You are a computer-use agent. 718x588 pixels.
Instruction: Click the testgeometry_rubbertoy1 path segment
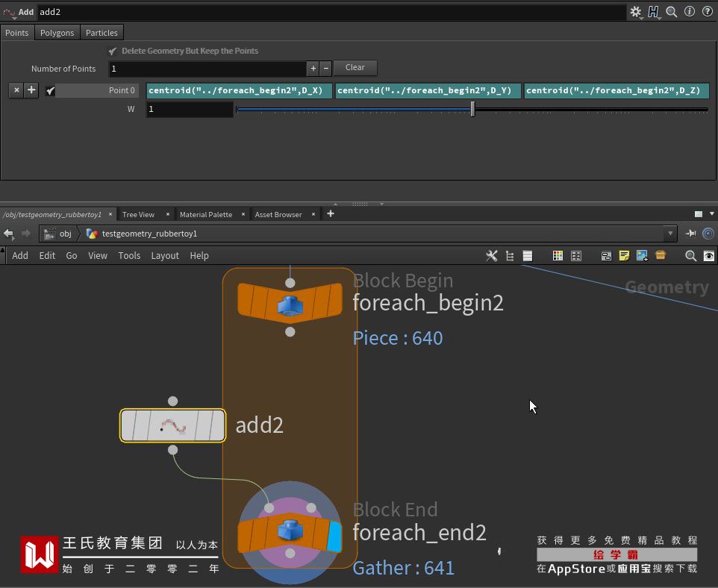pyautogui.click(x=143, y=234)
